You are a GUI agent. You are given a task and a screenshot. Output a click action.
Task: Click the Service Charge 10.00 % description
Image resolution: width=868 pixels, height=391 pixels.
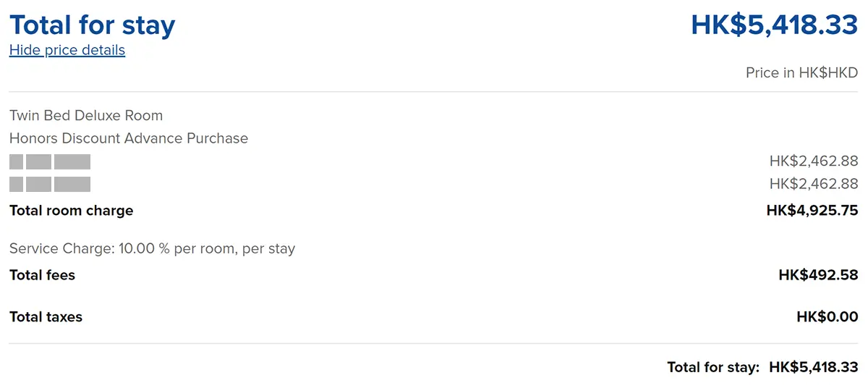[x=152, y=248]
